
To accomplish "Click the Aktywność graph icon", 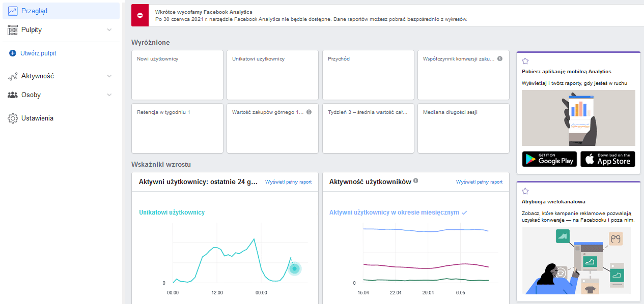I will pos(13,76).
